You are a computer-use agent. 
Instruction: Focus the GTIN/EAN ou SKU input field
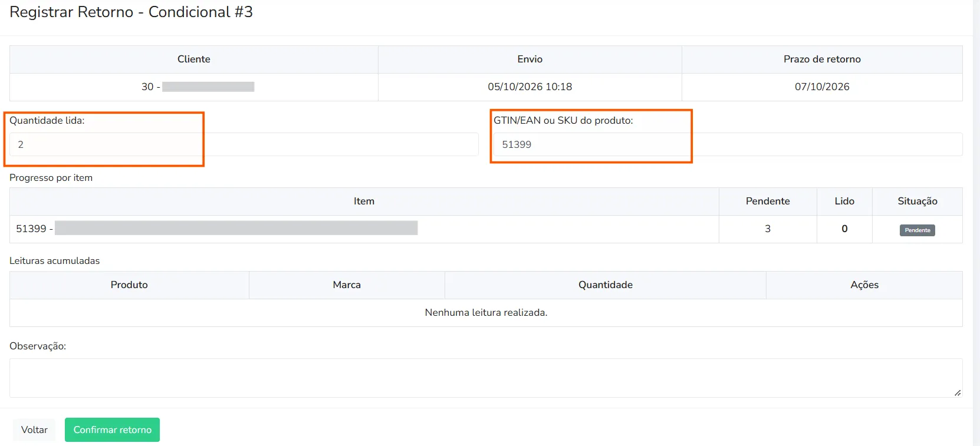728,144
